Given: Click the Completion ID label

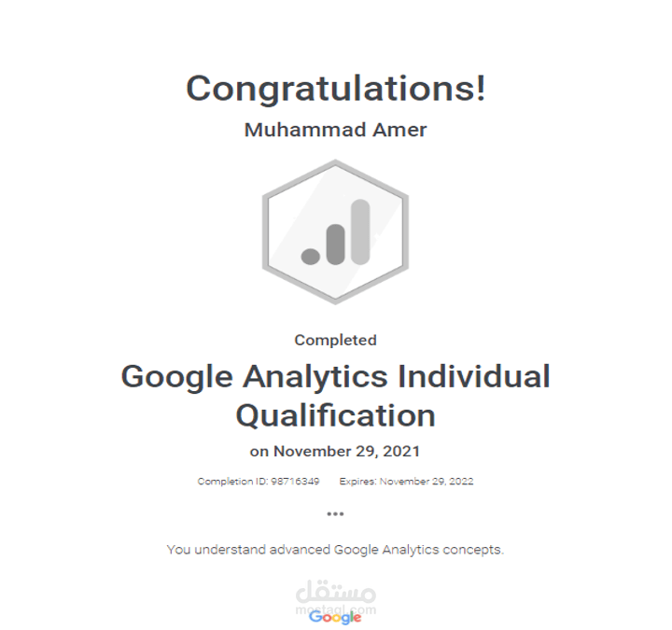Looking at the screenshot, I should coord(231,482).
